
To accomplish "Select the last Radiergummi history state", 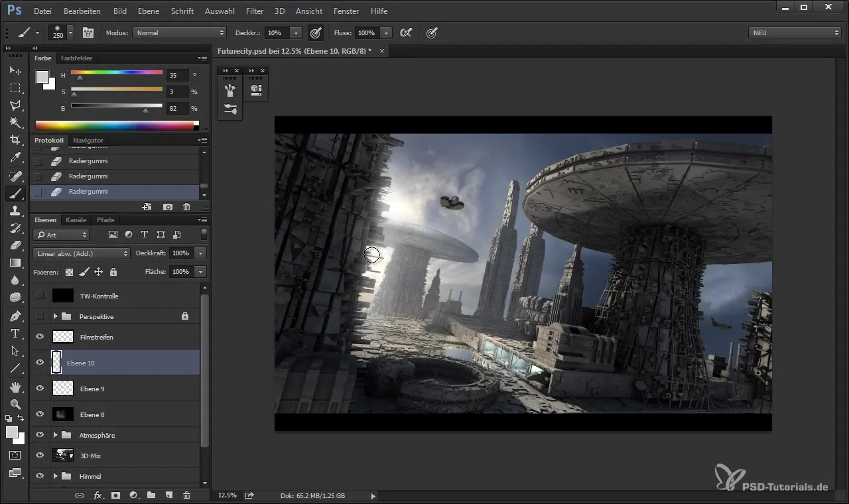I will point(115,192).
